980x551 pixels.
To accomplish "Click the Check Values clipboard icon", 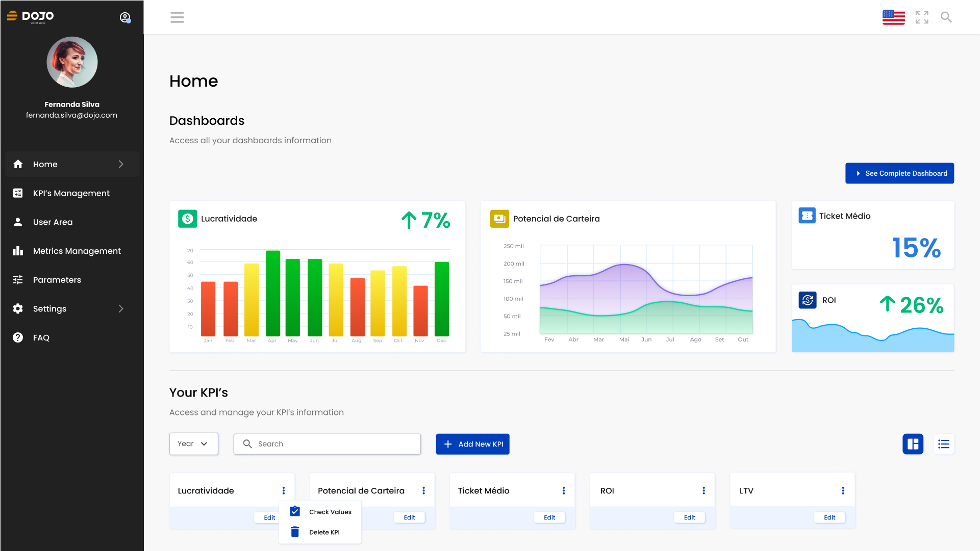I will [x=295, y=511].
